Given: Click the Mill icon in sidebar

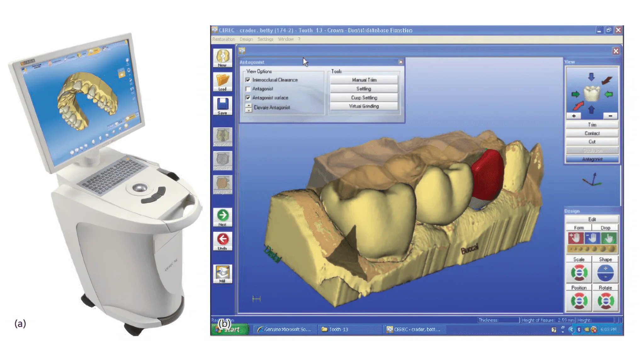Looking at the screenshot, I should (223, 273).
